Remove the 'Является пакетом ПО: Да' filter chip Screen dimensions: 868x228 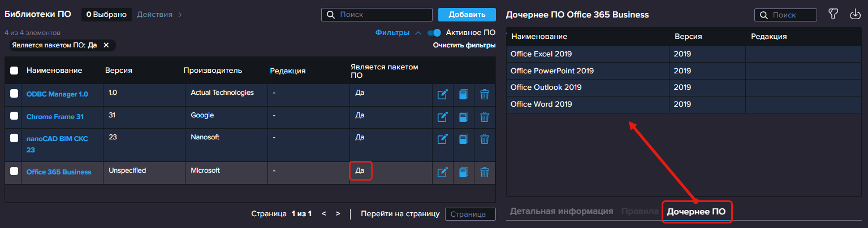[x=106, y=45]
